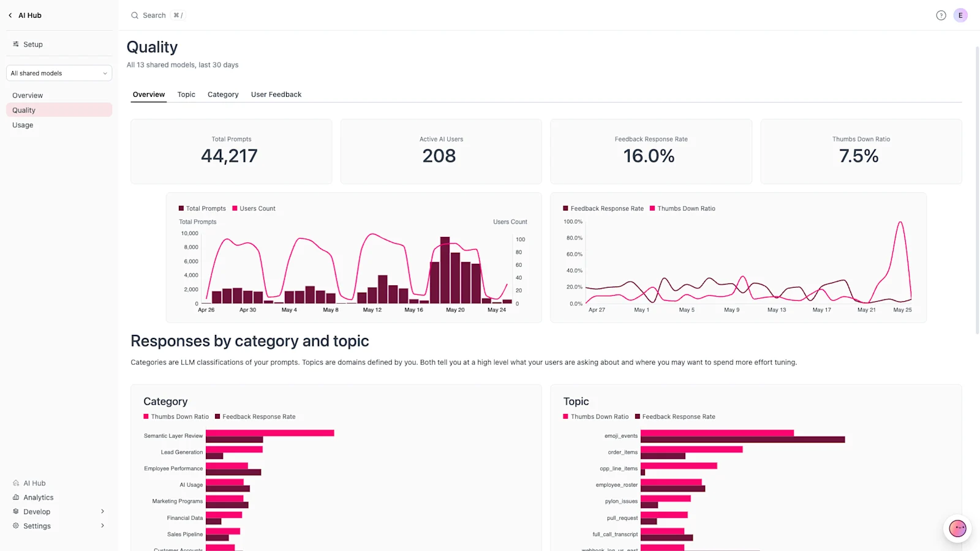Toggle Thumbs Down Ratio line legend swatch
Image resolution: width=980 pixels, height=551 pixels.
click(652, 208)
